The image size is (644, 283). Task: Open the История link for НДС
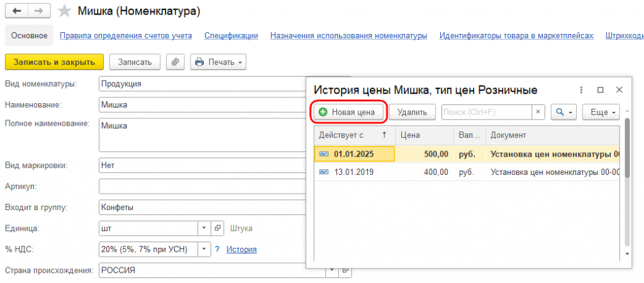[241, 249]
